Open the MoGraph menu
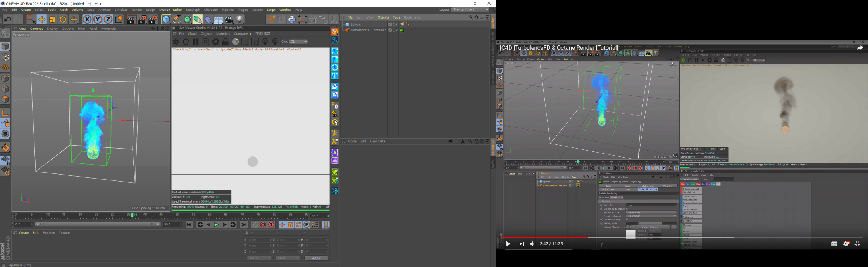Image resolution: width=868 pixels, height=267 pixels. (x=193, y=10)
